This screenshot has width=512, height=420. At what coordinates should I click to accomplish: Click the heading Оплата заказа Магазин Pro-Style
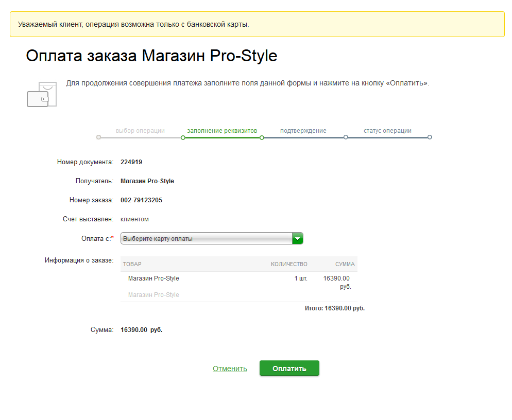(151, 56)
